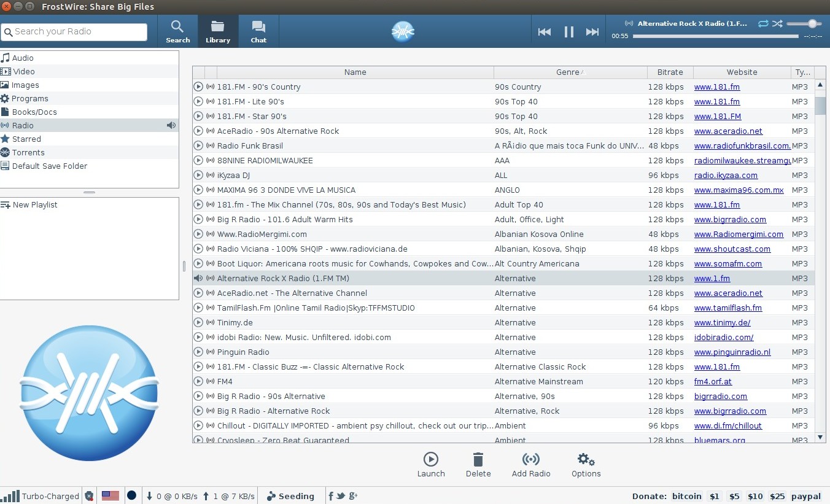Viewport: 830px width, 504px height.
Task: Select the idobi Radio row
Action: click(503, 337)
